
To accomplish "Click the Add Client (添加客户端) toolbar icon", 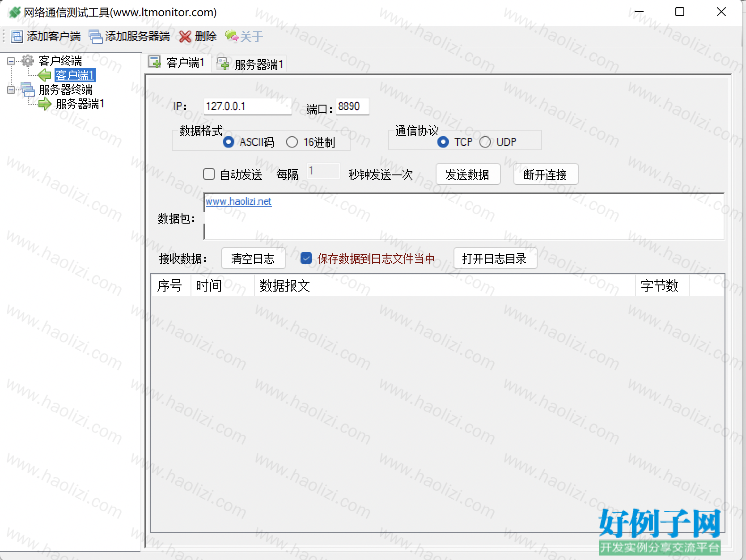I will (17, 37).
